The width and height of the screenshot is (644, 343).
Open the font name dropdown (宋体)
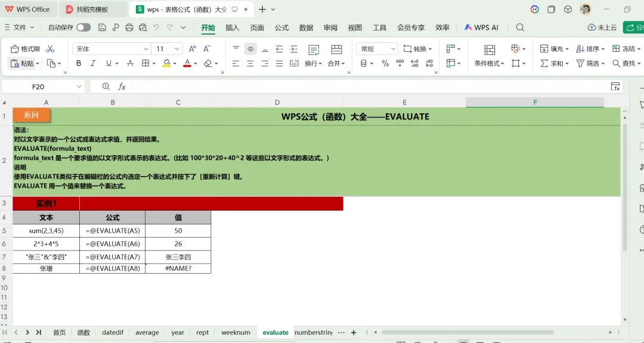pyautogui.click(x=146, y=49)
